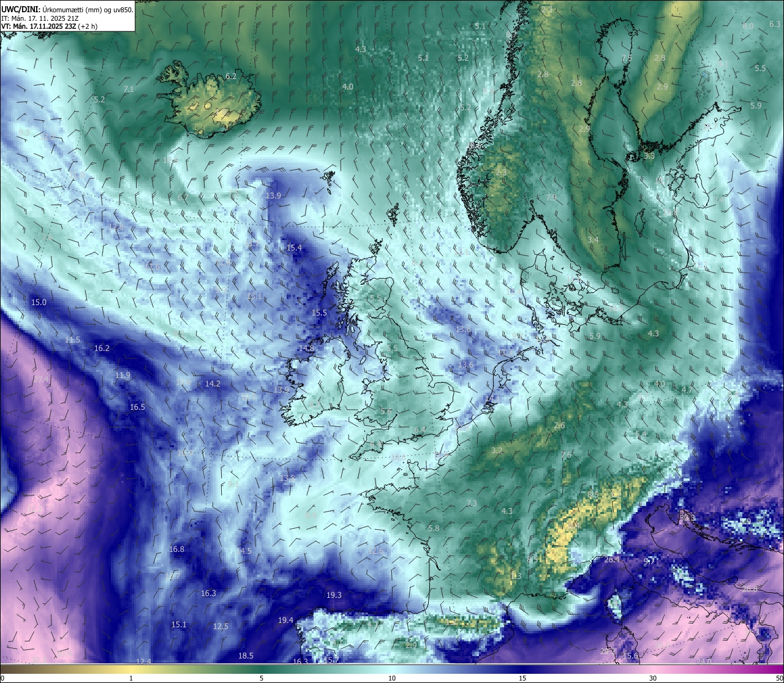This screenshot has height=683, width=784.
Task: Click the 16.2 value in the Atlantic
Action: 102,348
